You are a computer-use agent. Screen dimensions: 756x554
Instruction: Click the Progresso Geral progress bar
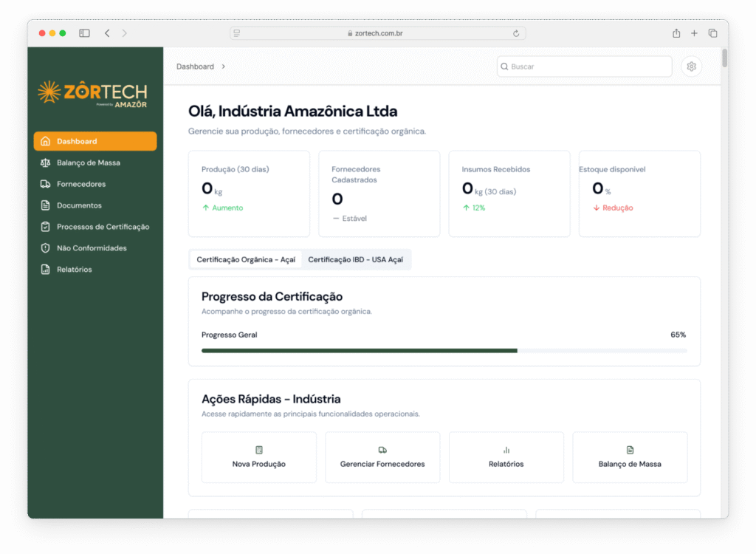[x=444, y=351]
